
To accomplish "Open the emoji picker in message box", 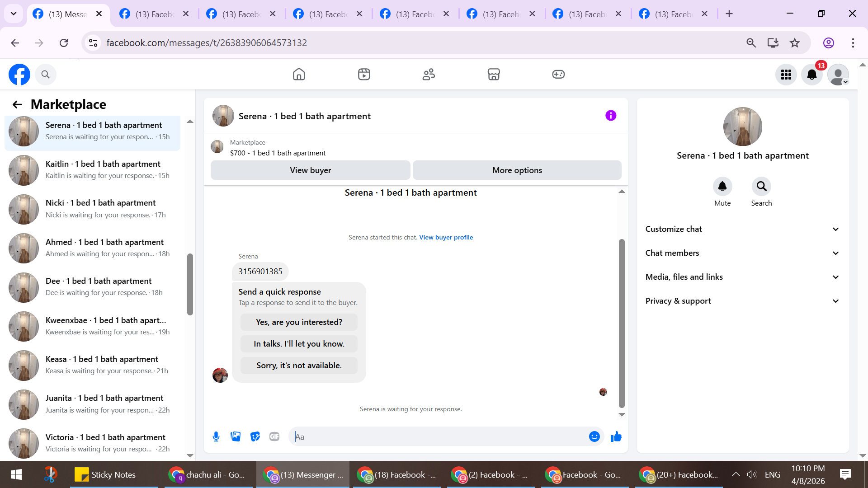I will tap(594, 436).
